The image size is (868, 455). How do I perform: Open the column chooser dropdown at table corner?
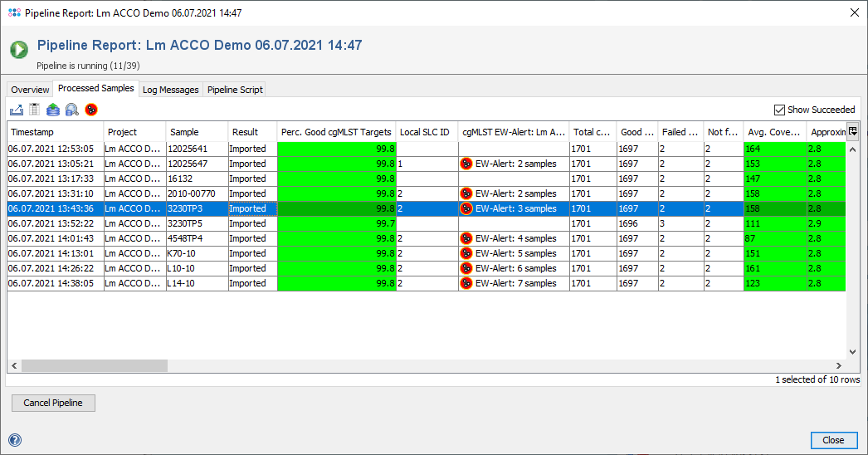click(852, 130)
